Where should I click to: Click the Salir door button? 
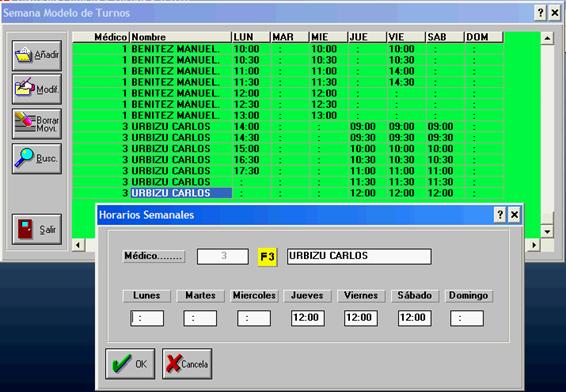[x=37, y=229]
